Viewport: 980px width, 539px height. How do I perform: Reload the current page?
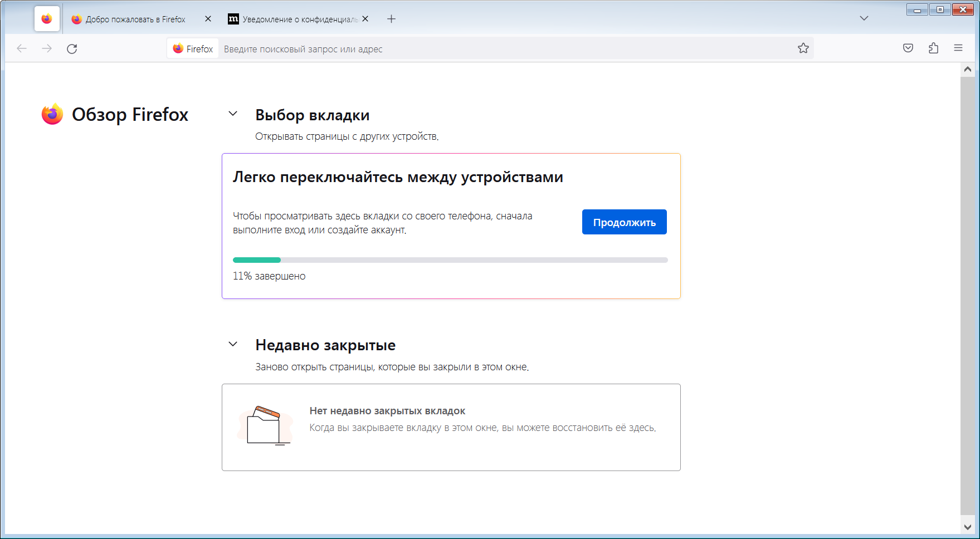(x=72, y=48)
